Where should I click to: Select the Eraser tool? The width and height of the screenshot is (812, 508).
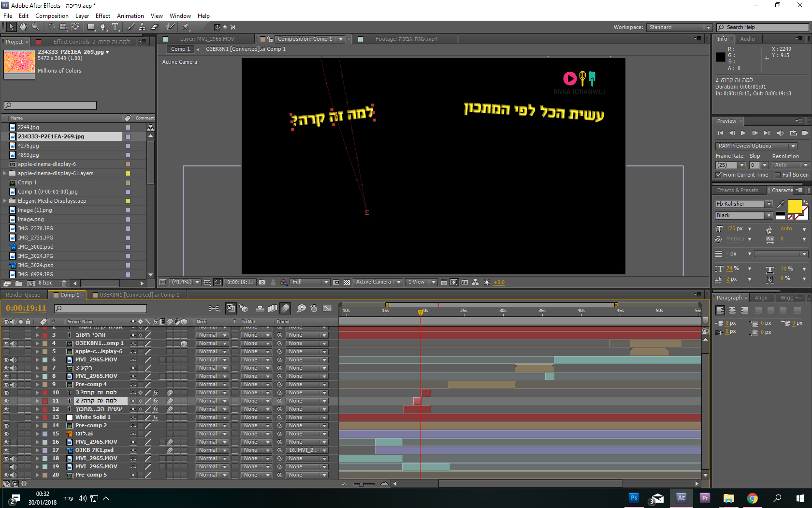pos(155,27)
